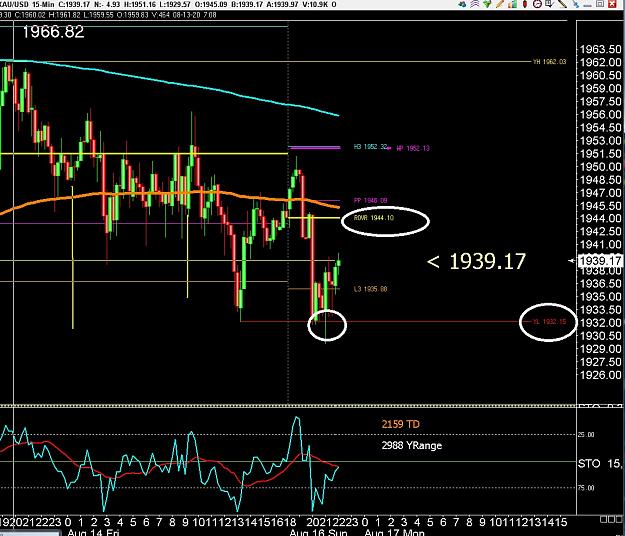Click the first small box at bottom right
The image size is (625, 536).
[x=603, y=519]
